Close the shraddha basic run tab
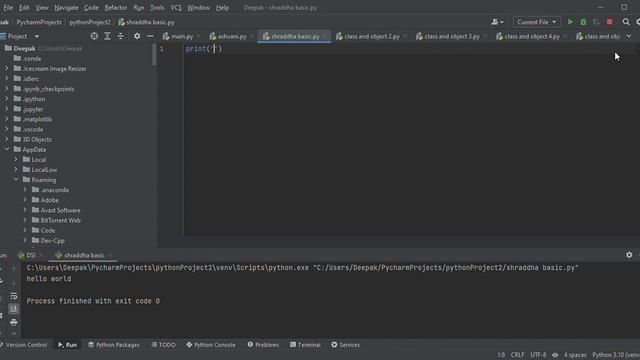 click(110, 256)
